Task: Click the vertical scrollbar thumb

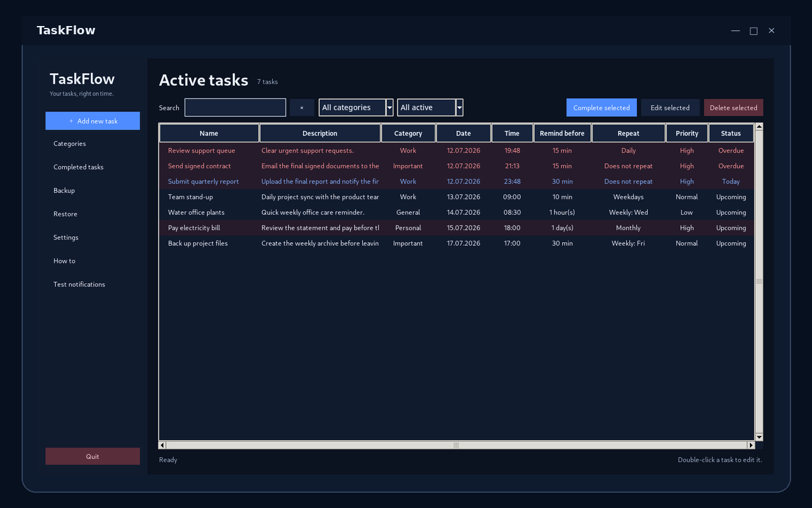Action: [759, 282]
